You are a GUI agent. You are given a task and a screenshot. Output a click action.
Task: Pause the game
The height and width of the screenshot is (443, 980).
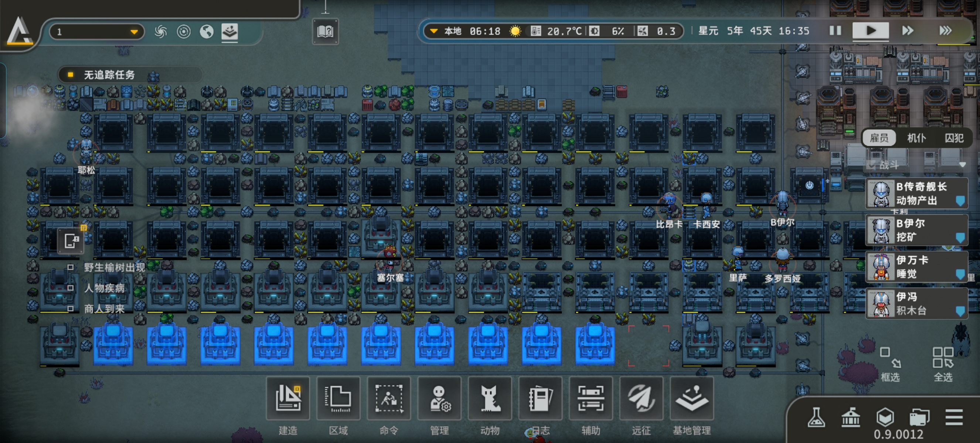[835, 30]
